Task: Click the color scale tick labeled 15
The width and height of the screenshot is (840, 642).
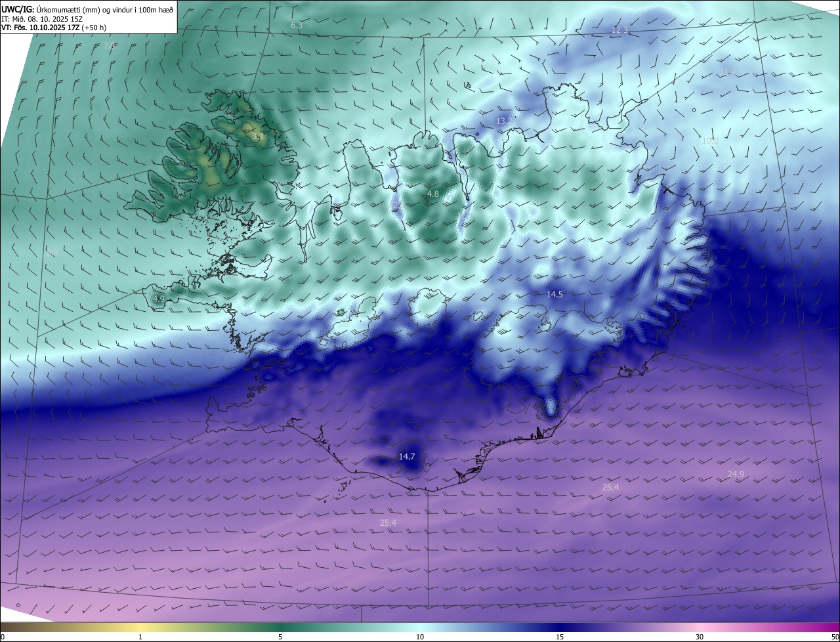Action: tap(560, 637)
